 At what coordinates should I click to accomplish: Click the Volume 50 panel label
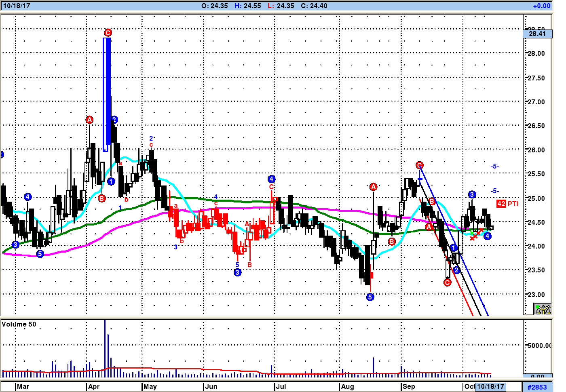[x=19, y=324]
